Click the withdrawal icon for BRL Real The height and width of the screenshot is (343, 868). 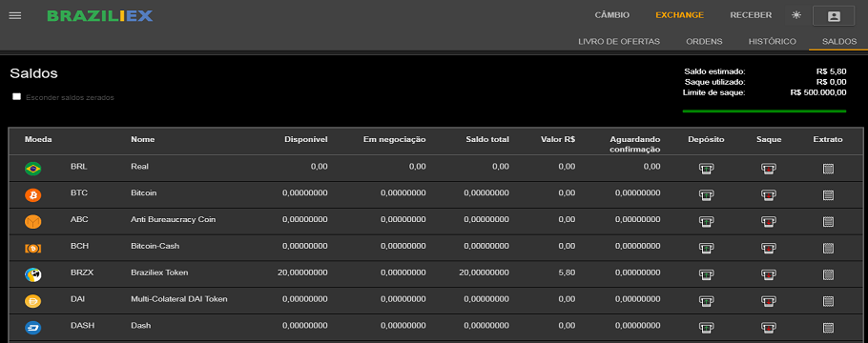click(769, 169)
